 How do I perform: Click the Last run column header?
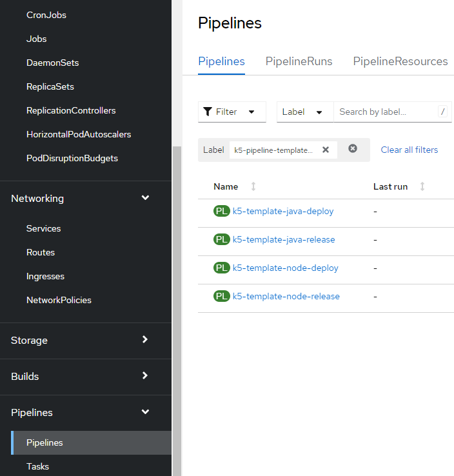[x=390, y=186]
